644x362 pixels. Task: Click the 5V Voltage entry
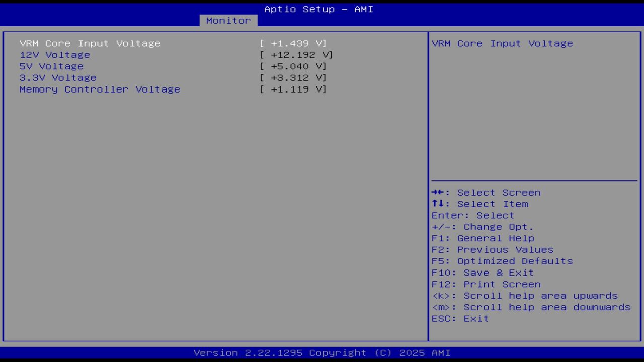pyautogui.click(x=51, y=66)
